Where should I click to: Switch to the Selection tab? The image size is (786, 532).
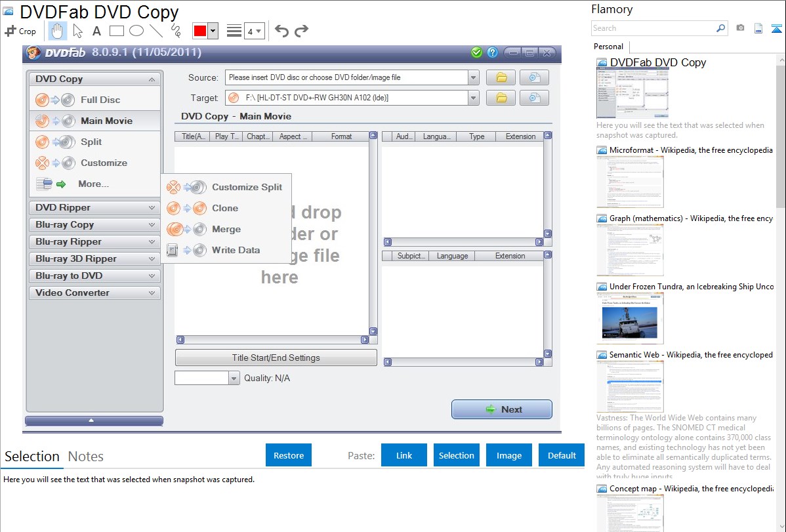click(32, 457)
